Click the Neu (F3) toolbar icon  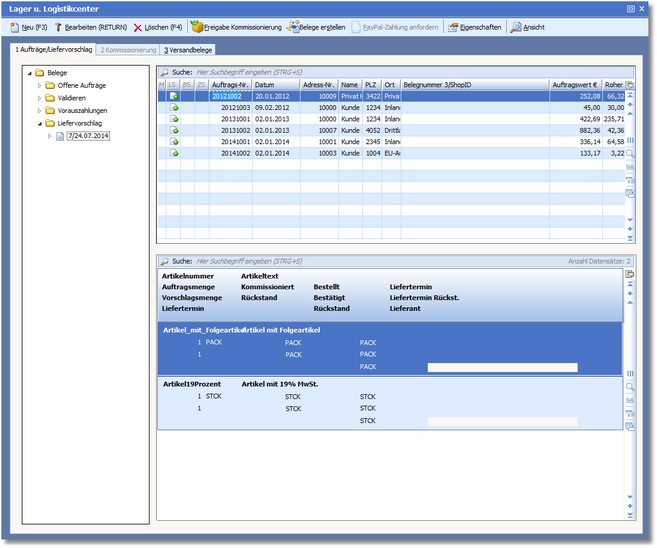[x=13, y=27]
